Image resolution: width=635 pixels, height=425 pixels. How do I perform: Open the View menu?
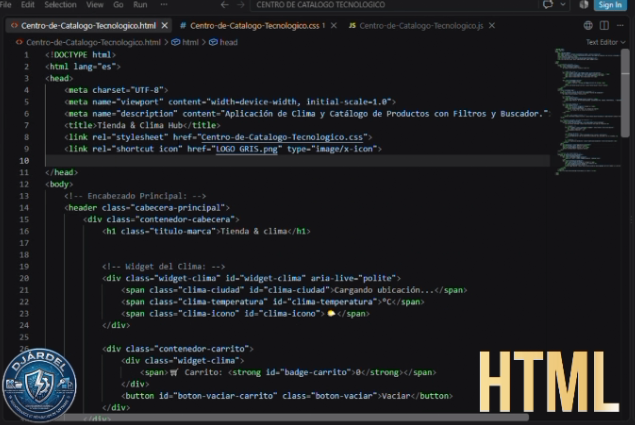[x=95, y=4]
